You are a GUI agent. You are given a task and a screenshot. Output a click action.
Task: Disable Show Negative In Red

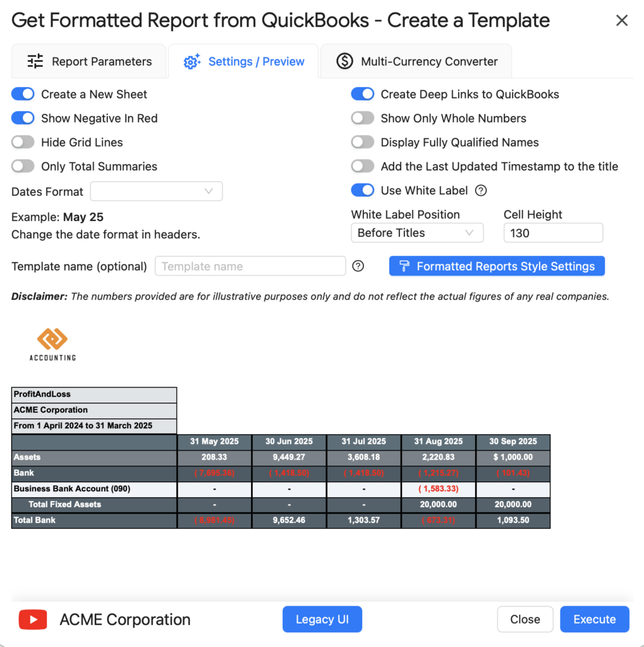point(23,118)
